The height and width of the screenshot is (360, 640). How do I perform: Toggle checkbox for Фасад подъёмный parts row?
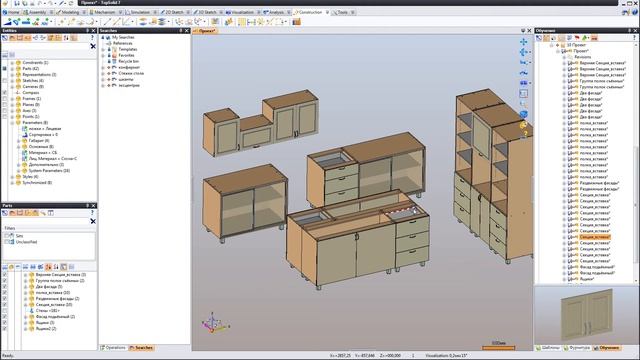pos(5,317)
